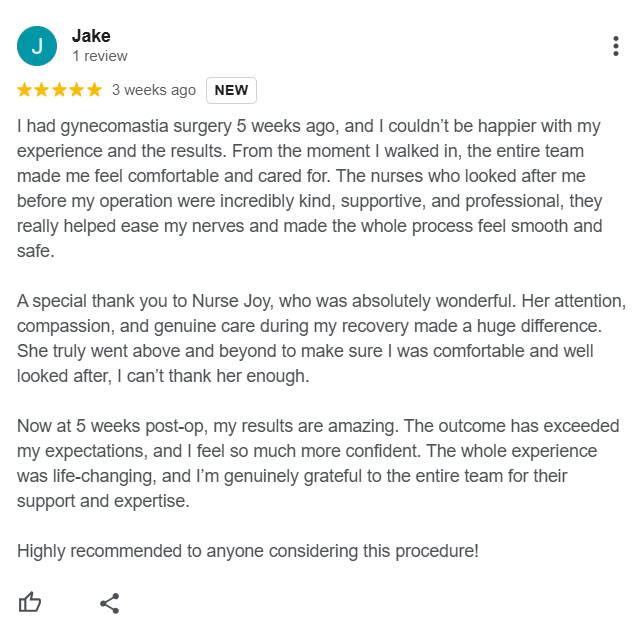Click the third rating star
This screenshot has width=634, height=627.
[x=60, y=90]
